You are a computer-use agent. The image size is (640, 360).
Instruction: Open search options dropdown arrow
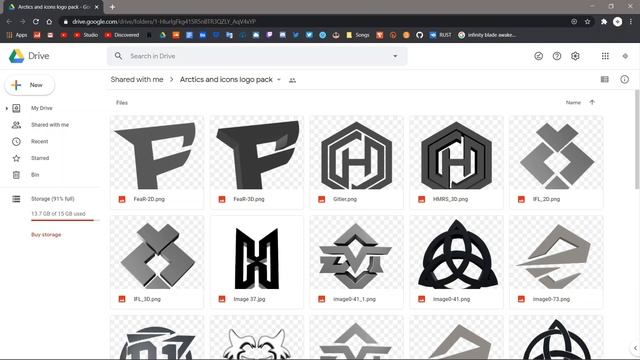coord(395,56)
